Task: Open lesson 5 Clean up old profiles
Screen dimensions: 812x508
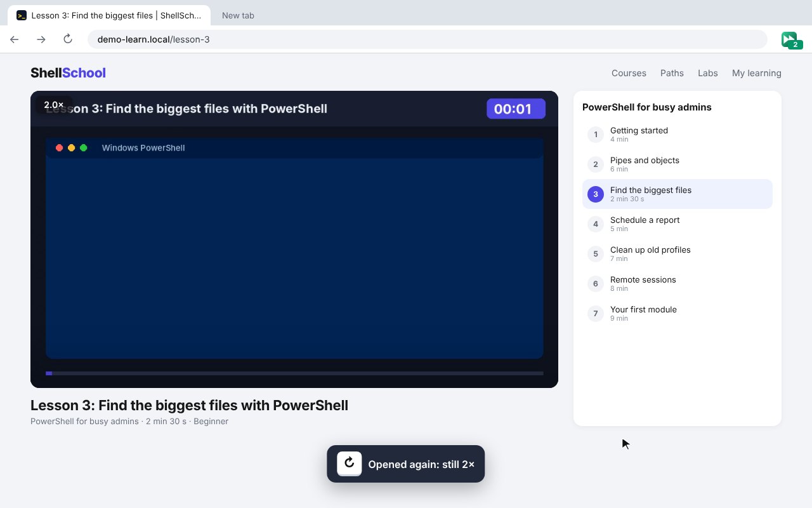Action: coord(678,254)
